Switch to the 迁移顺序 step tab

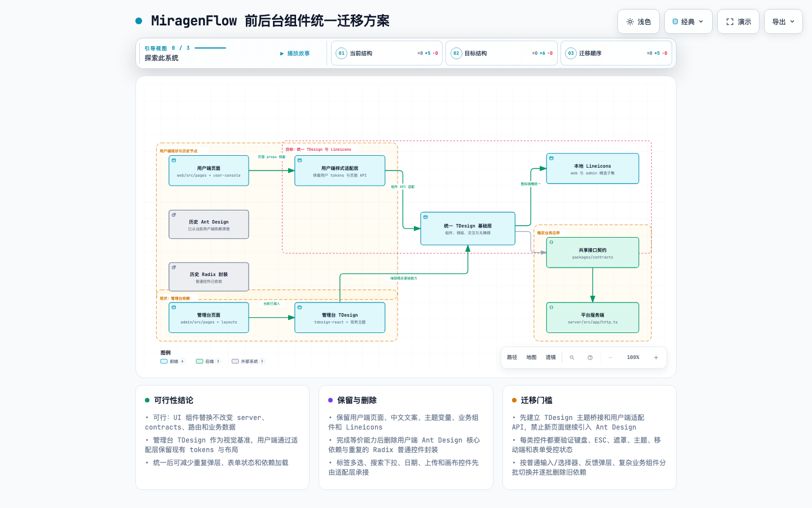point(616,53)
